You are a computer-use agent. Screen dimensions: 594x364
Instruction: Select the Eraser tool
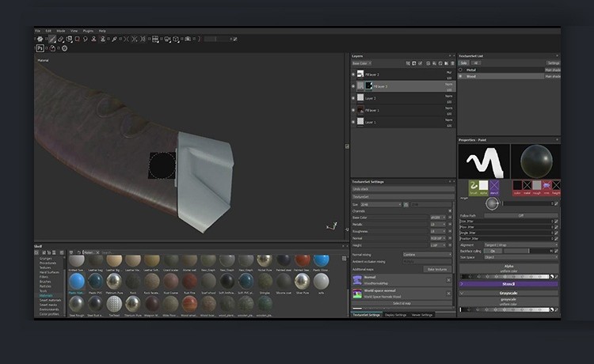coord(61,39)
